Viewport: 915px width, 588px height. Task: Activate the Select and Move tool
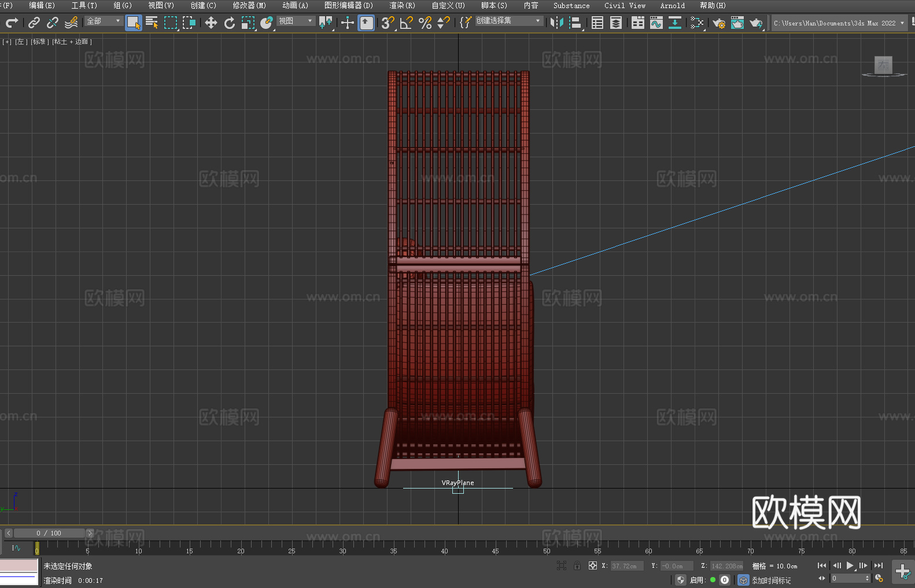click(211, 23)
